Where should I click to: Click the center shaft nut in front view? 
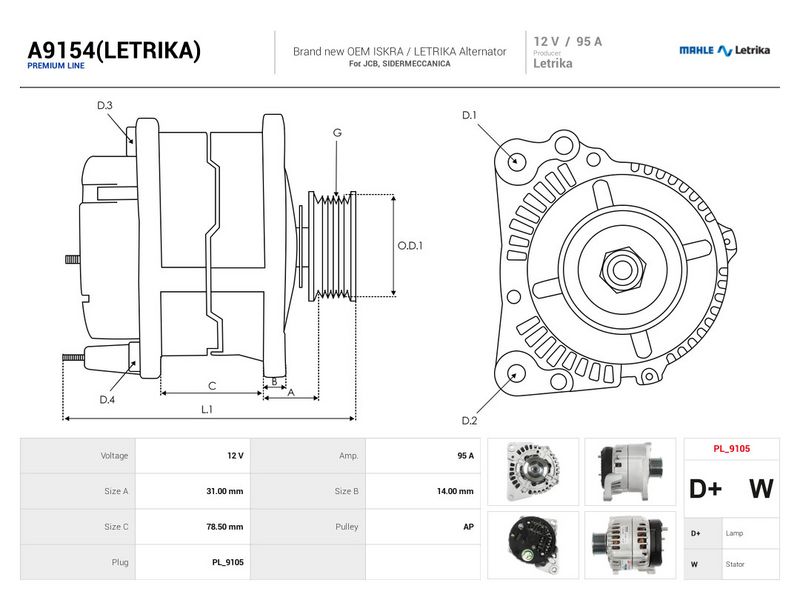pyautogui.click(x=622, y=269)
